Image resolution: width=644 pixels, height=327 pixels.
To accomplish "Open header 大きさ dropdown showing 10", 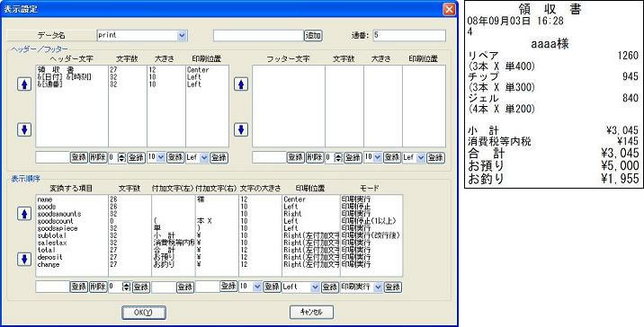I will point(161,157).
